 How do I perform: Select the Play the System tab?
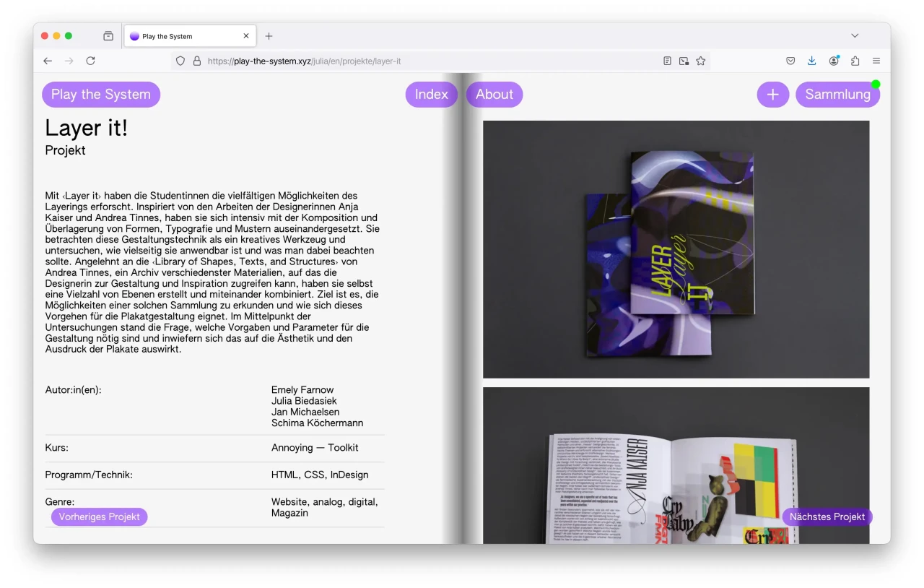coord(188,36)
